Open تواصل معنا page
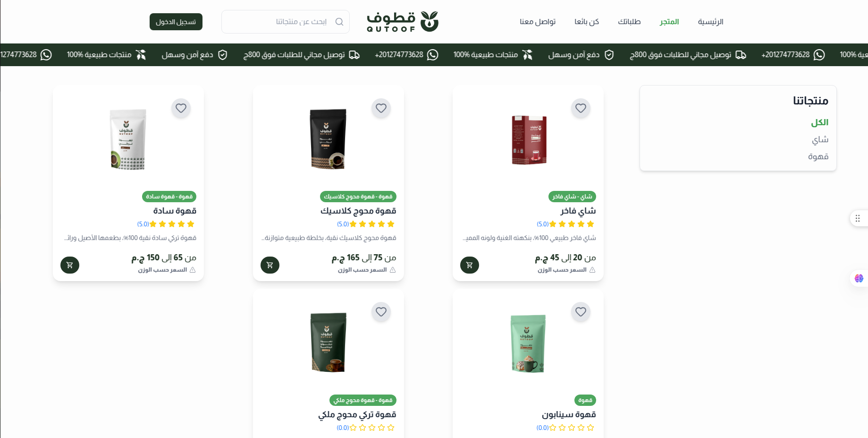Image resolution: width=868 pixels, height=438 pixels. tap(538, 22)
